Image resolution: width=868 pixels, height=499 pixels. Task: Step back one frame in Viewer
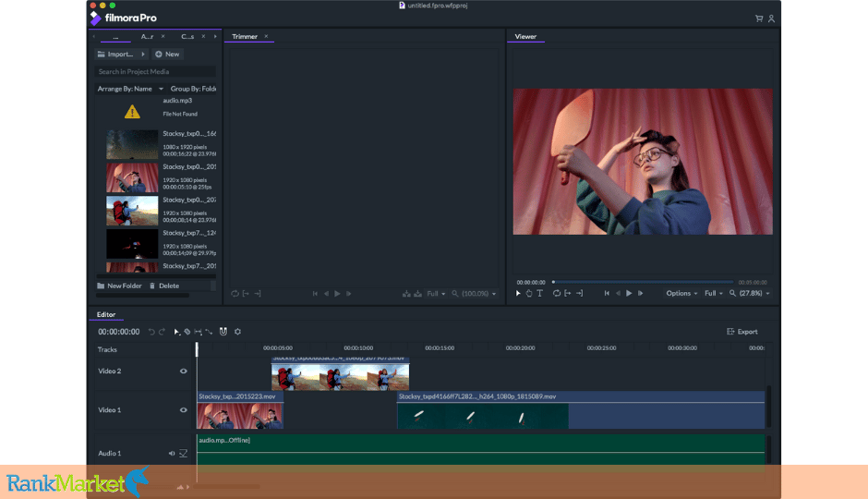pyautogui.click(x=618, y=294)
